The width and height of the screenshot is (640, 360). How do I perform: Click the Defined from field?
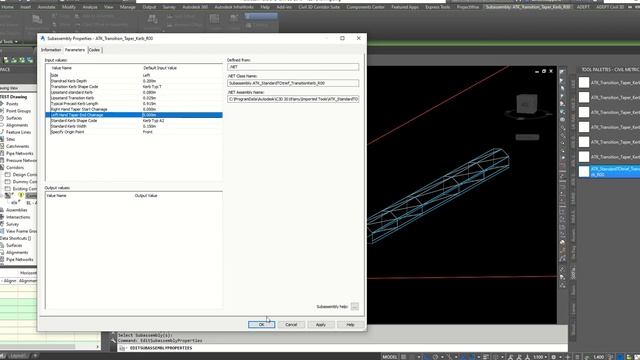[293, 67]
